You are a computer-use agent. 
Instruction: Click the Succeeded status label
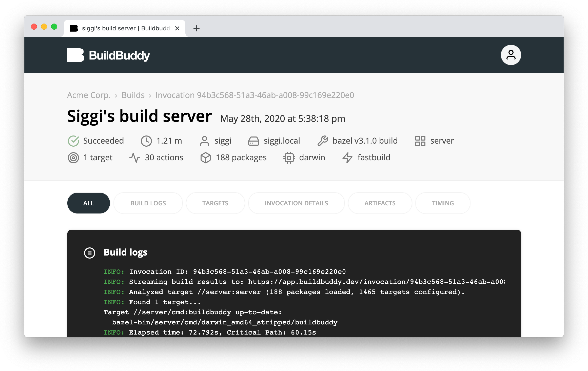click(x=104, y=141)
